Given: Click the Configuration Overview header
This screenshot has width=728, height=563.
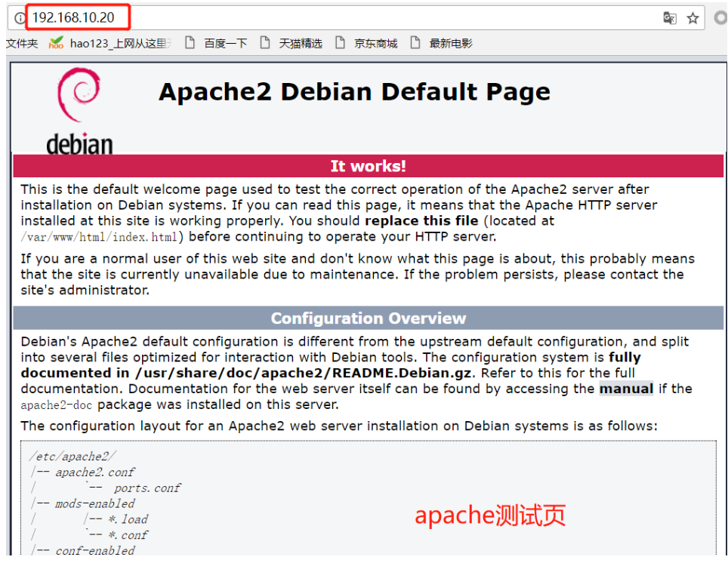Looking at the screenshot, I should tap(369, 318).
